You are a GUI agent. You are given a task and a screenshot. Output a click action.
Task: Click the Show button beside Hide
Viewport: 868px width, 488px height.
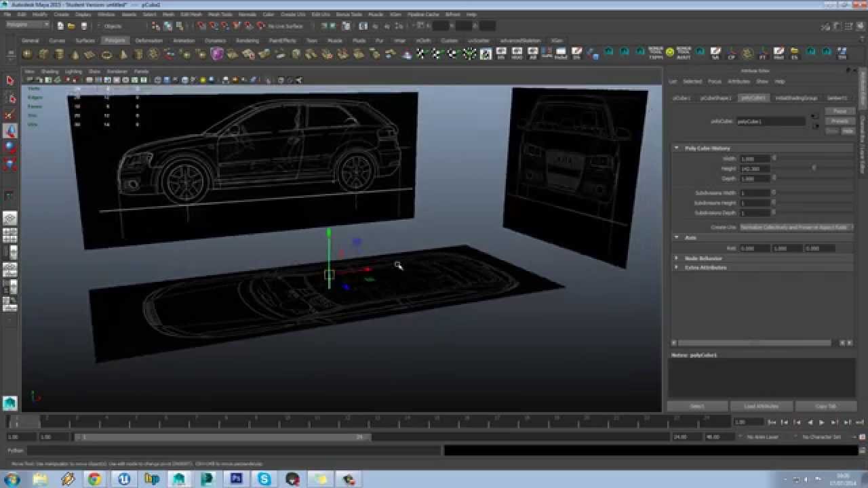(x=833, y=131)
